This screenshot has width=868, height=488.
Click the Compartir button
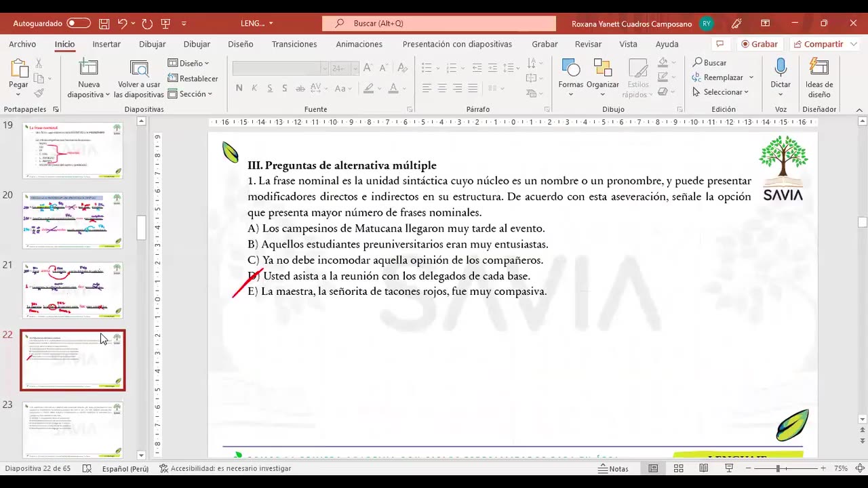817,44
